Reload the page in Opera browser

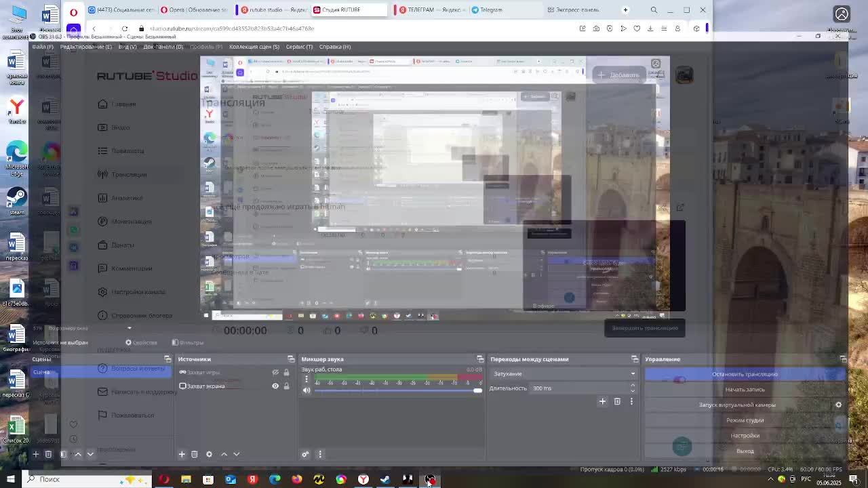click(x=125, y=28)
